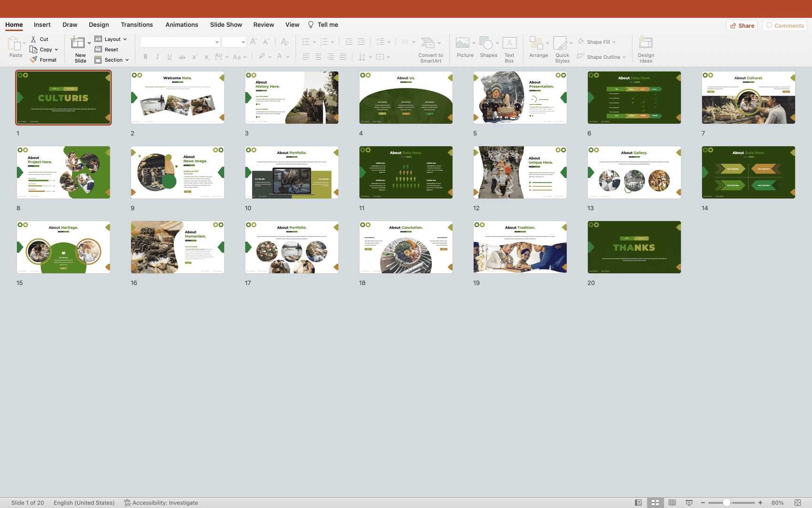Switch to the Slide Show tab

coord(226,25)
